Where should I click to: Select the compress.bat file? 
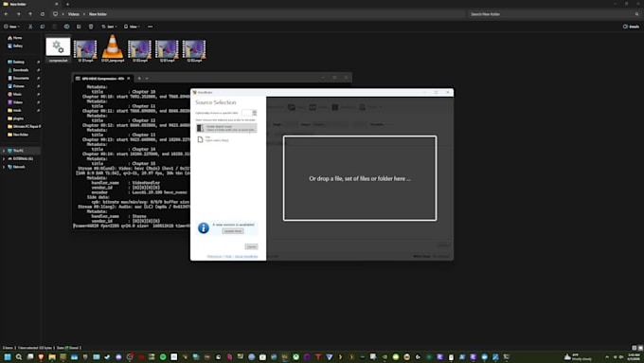(58, 50)
